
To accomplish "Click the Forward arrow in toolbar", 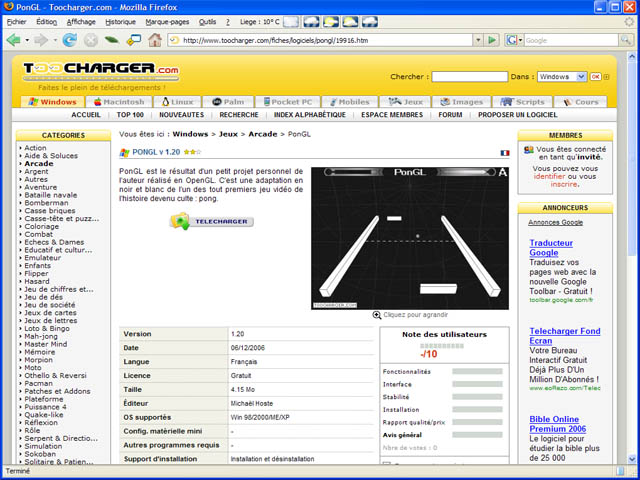I will (41, 40).
